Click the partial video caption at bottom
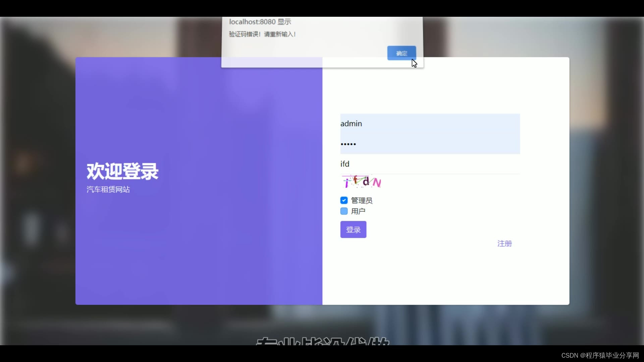644x362 pixels. (x=322, y=341)
